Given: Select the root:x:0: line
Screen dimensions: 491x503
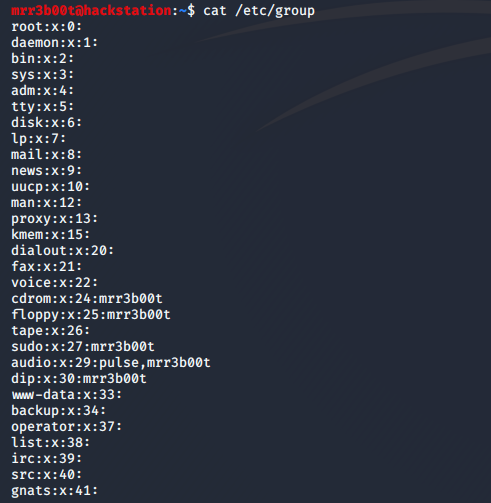Looking at the screenshot, I should [46, 27].
